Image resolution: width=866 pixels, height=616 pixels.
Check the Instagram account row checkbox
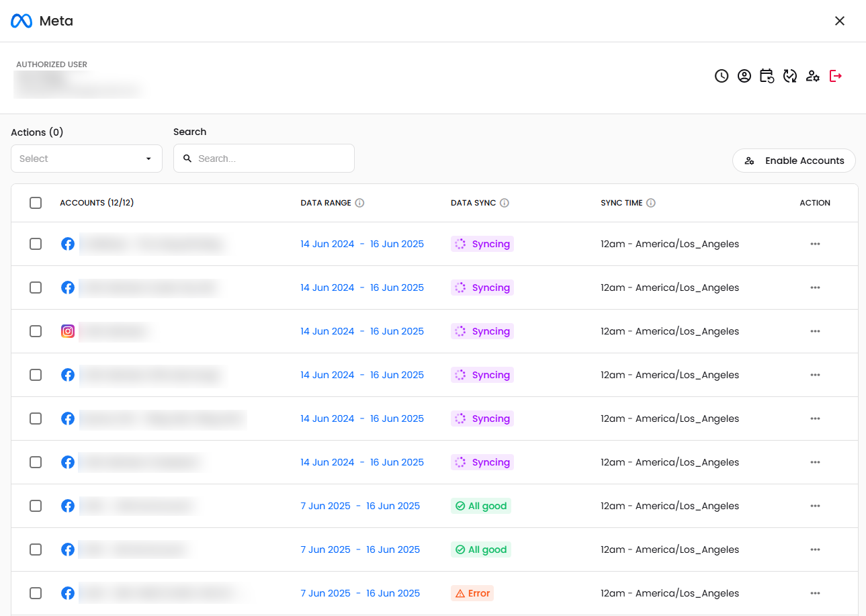click(36, 331)
